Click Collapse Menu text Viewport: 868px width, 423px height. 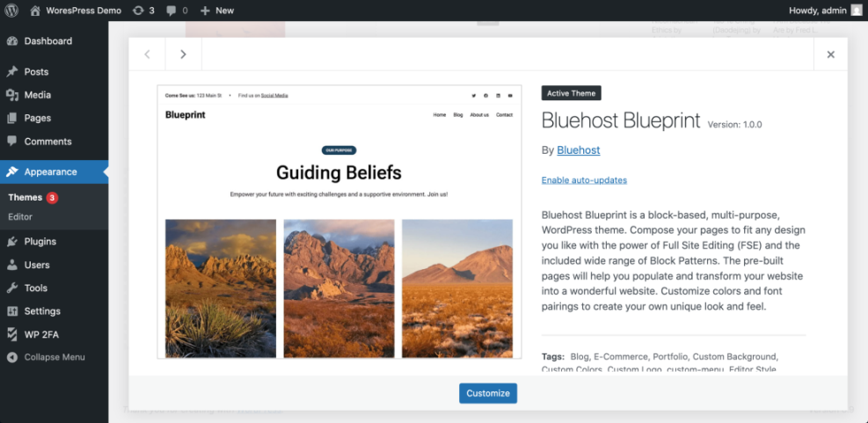(55, 357)
